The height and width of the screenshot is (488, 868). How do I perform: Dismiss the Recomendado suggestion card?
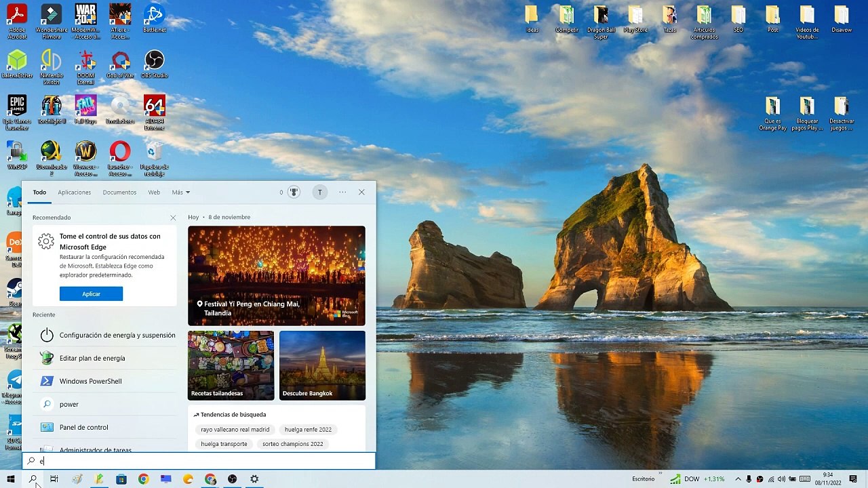(x=173, y=218)
